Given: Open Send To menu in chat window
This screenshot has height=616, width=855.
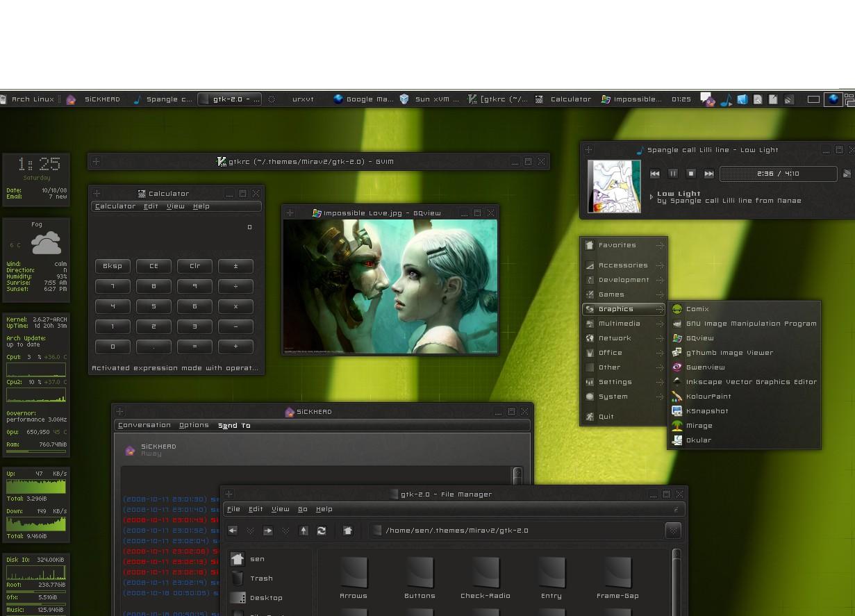Looking at the screenshot, I should pyautogui.click(x=234, y=425).
